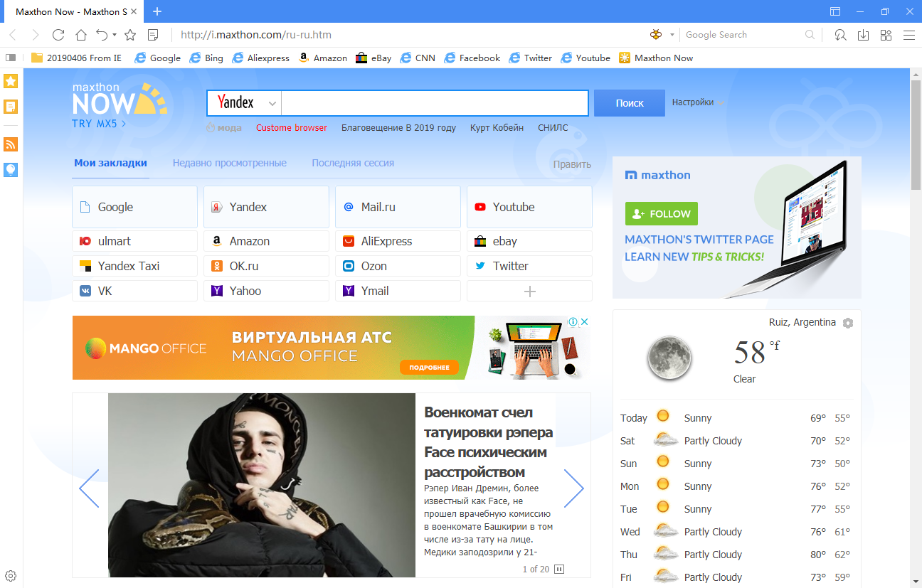Open the skin window icon in title bar
The height and width of the screenshot is (588, 922).
(x=835, y=11)
